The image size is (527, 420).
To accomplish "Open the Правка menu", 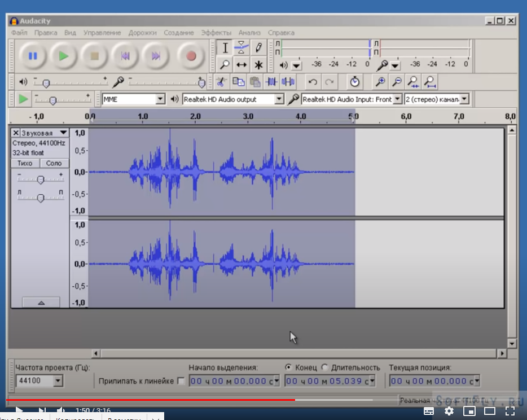I will [x=46, y=33].
